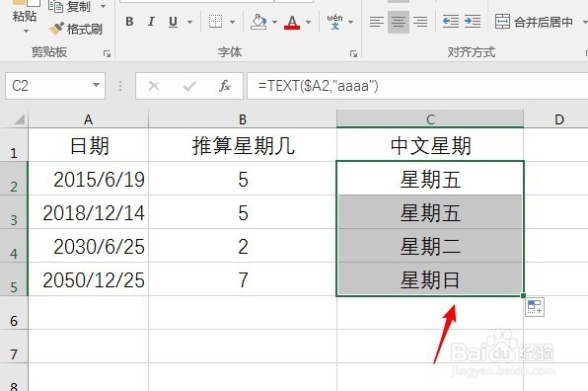
Task: Toggle center alignment
Action: pos(399,22)
